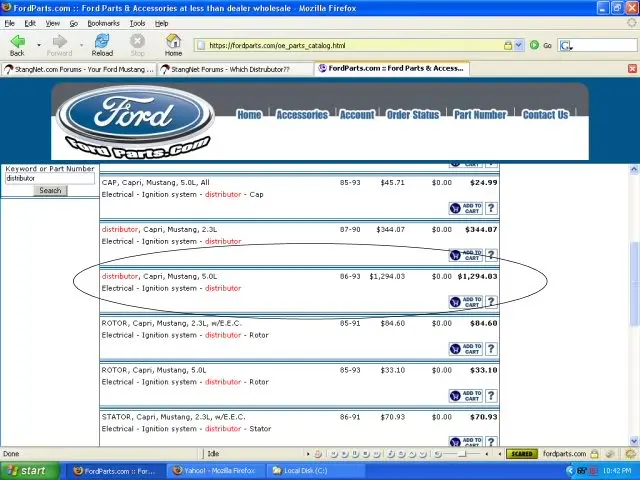This screenshot has height=480, width=640.
Task: Open help for ROTOR 2.3L item
Action: (x=491, y=349)
